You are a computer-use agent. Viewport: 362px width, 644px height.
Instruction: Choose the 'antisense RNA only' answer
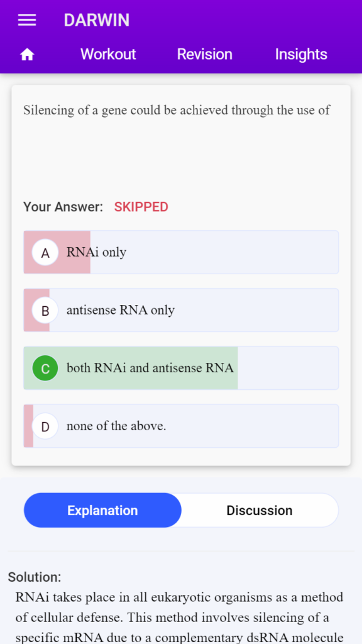click(x=121, y=310)
